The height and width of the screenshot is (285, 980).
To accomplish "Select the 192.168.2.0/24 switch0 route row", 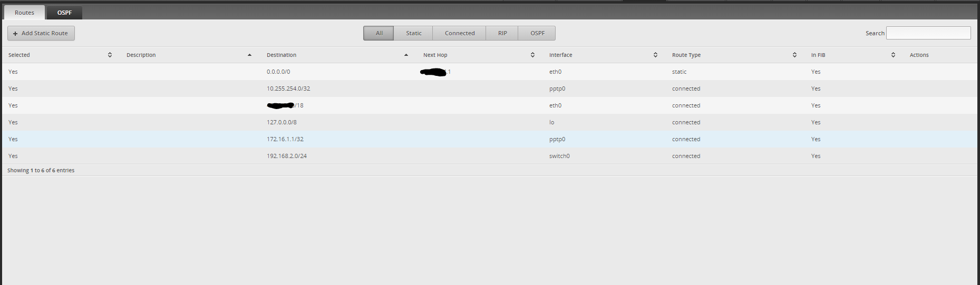I will pos(287,156).
